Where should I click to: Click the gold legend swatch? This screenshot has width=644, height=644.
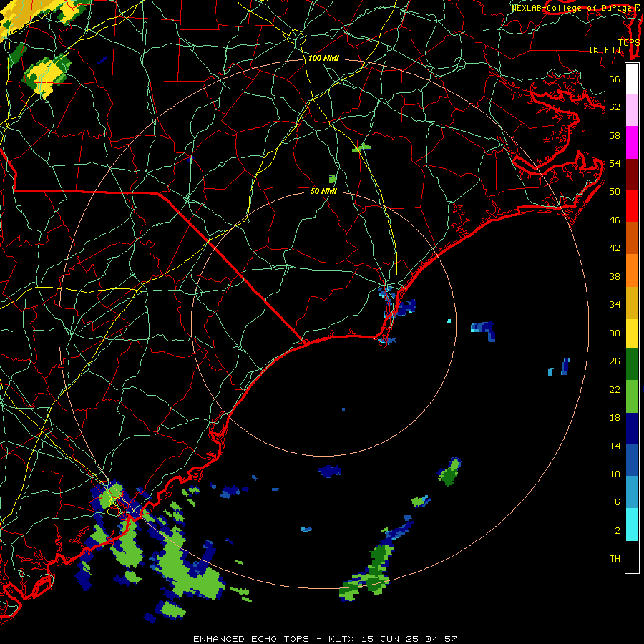click(632, 303)
